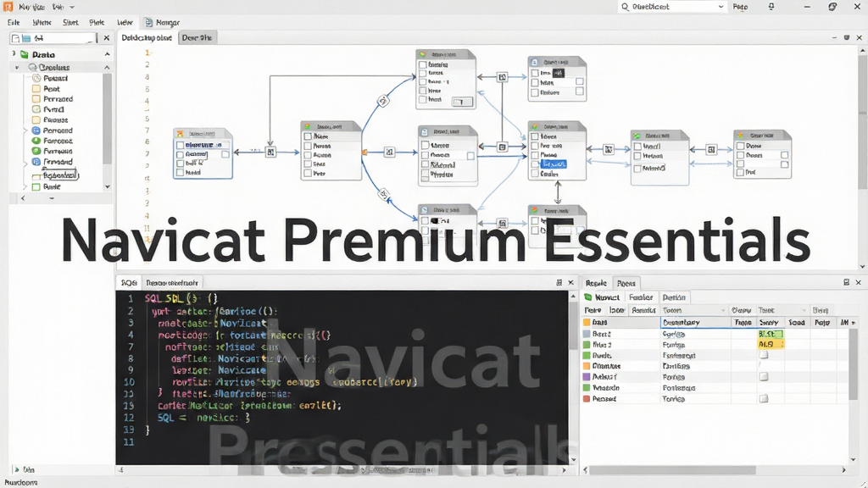868x488 pixels.
Task: Click the text button right of the top search box
Action: click(740, 7)
